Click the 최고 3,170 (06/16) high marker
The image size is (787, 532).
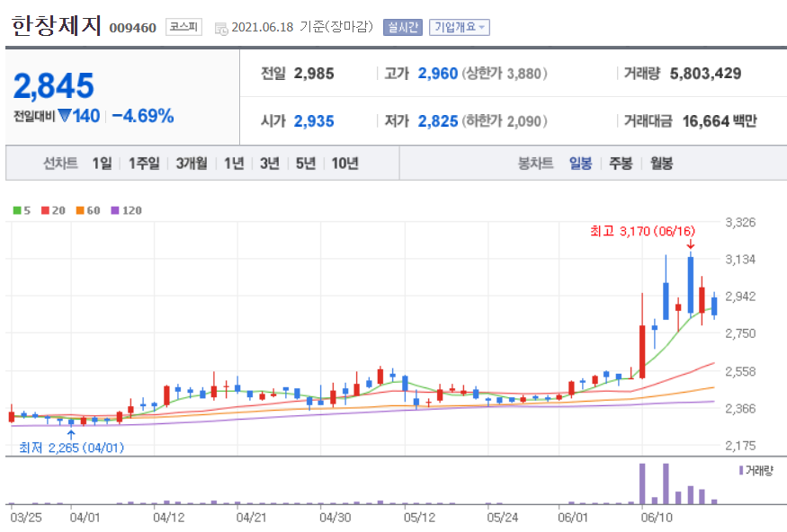(642, 231)
